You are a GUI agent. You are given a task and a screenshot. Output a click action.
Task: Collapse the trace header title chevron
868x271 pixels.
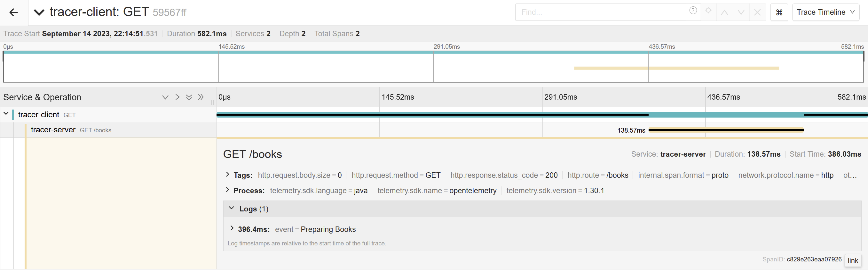click(x=39, y=13)
